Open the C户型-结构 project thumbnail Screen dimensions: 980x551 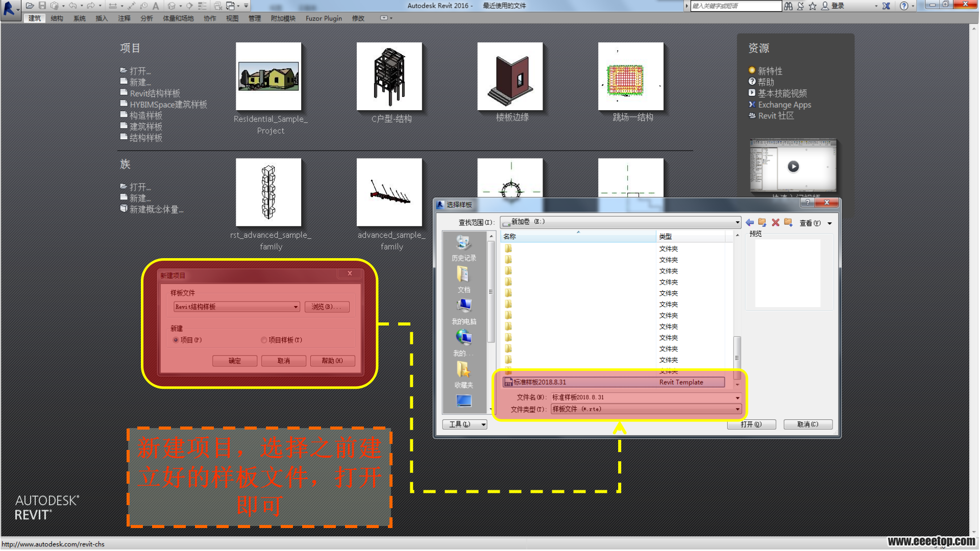tap(389, 77)
